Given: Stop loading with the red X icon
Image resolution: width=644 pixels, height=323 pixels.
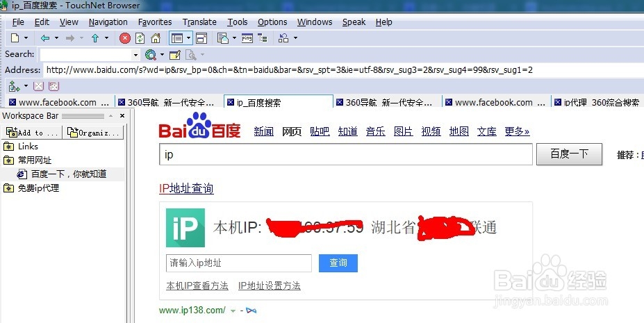Looking at the screenshot, I should (x=125, y=38).
